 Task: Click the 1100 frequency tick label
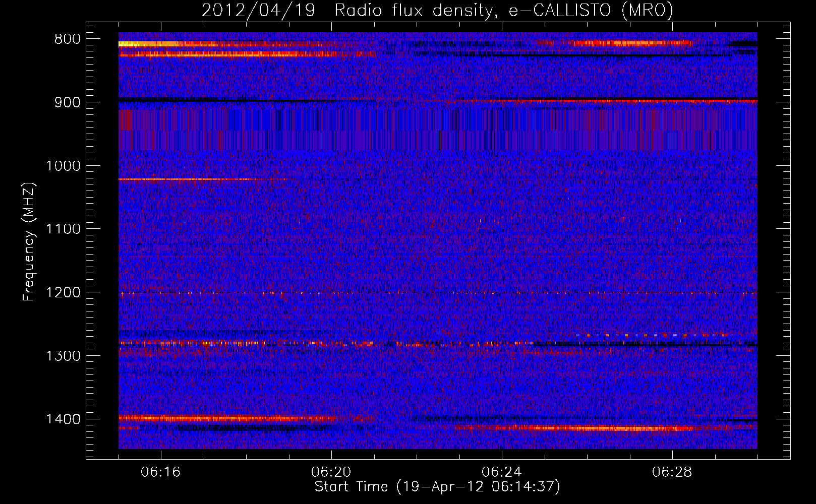click(64, 229)
